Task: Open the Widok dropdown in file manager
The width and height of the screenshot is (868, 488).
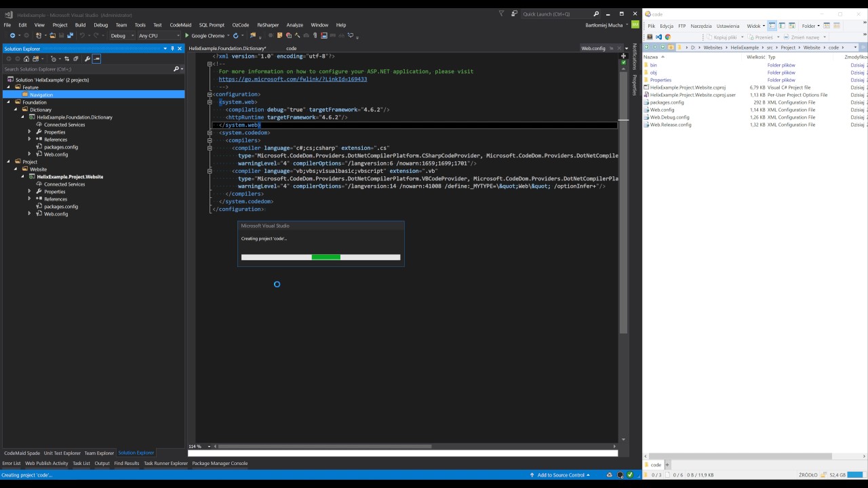Action: (755, 26)
